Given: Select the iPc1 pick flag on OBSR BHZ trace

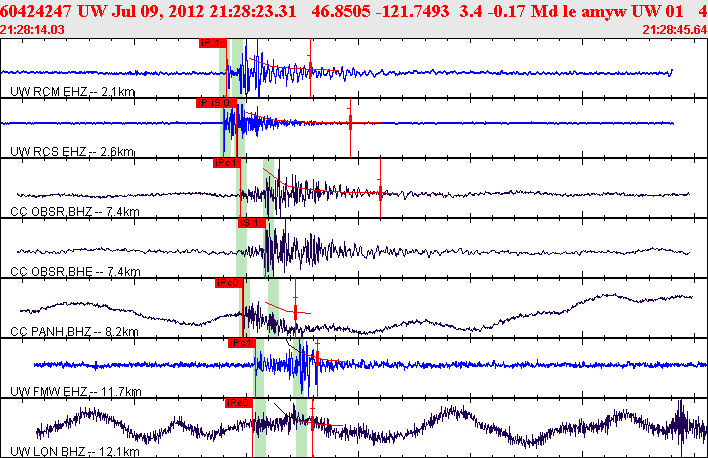Looking at the screenshot, I should [227, 163].
